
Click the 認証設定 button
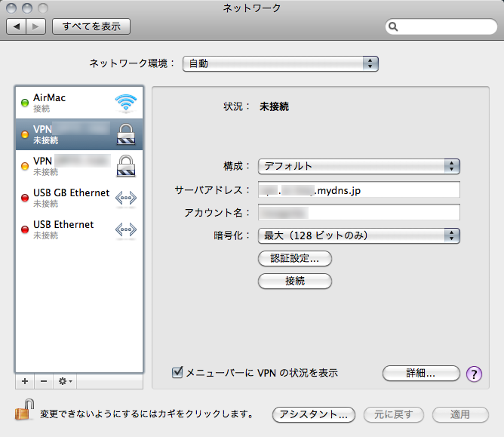click(295, 258)
